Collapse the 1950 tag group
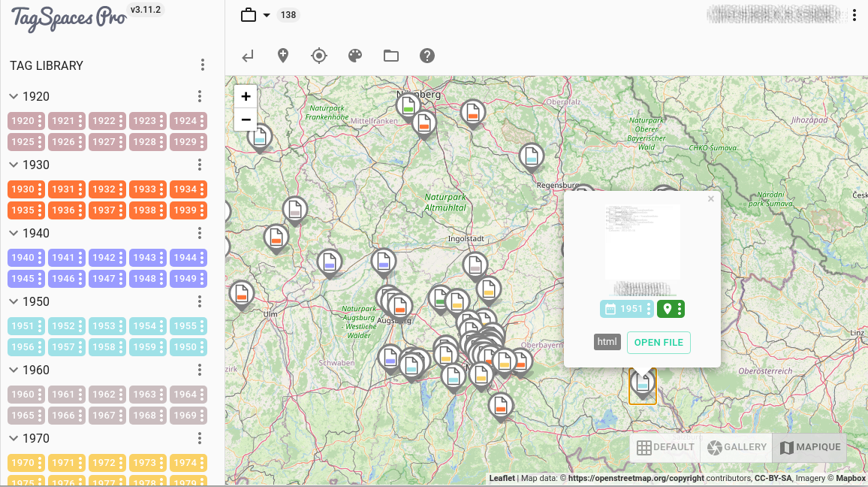The height and width of the screenshot is (487, 868). coord(13,301)
